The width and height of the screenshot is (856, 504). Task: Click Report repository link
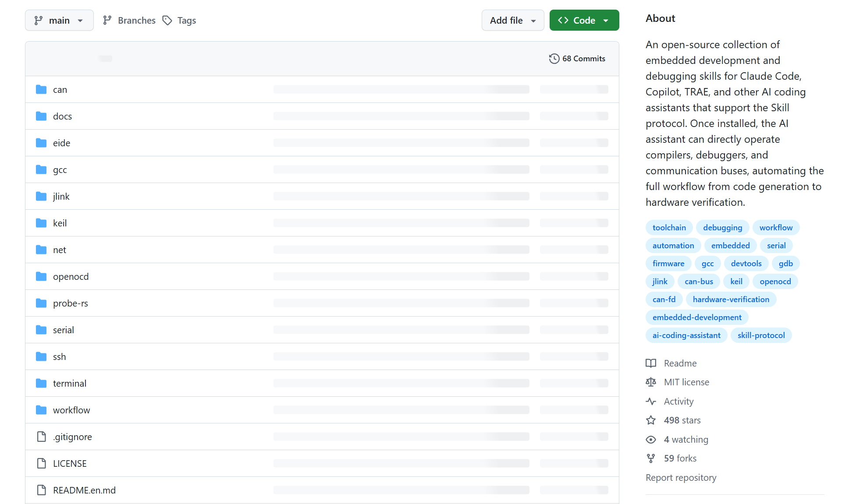[681, 478]
